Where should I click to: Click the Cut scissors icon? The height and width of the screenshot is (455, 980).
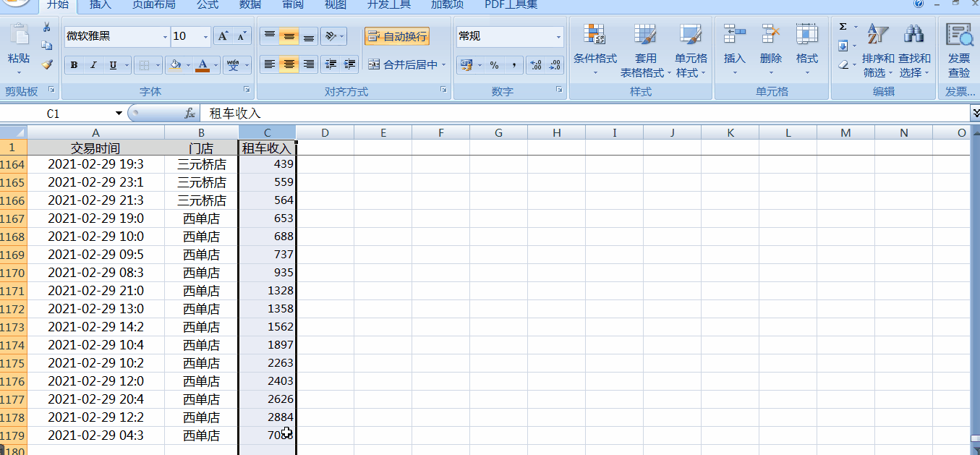47,27
